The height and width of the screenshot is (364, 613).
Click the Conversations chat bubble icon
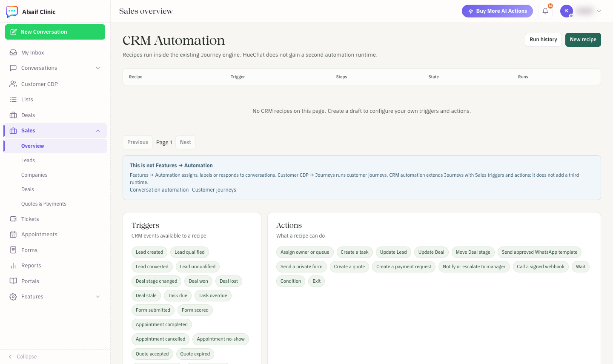(13, 68)
